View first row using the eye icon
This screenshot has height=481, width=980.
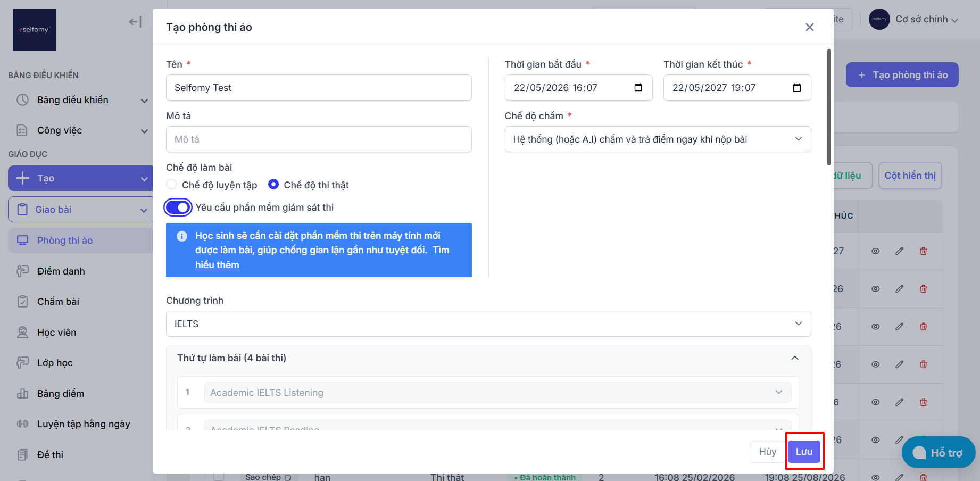tap(875, 251)
